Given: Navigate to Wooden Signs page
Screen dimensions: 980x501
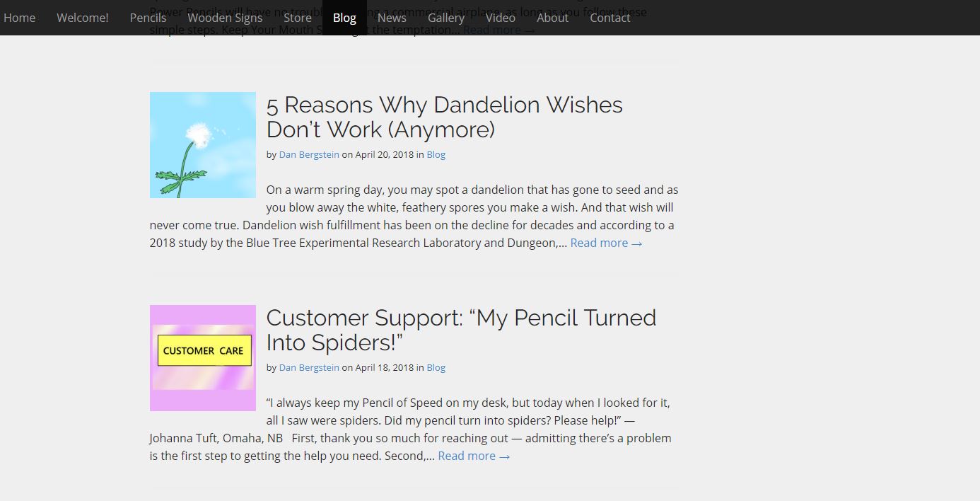Looking at the screenshot, I should [x=225, y=18].
